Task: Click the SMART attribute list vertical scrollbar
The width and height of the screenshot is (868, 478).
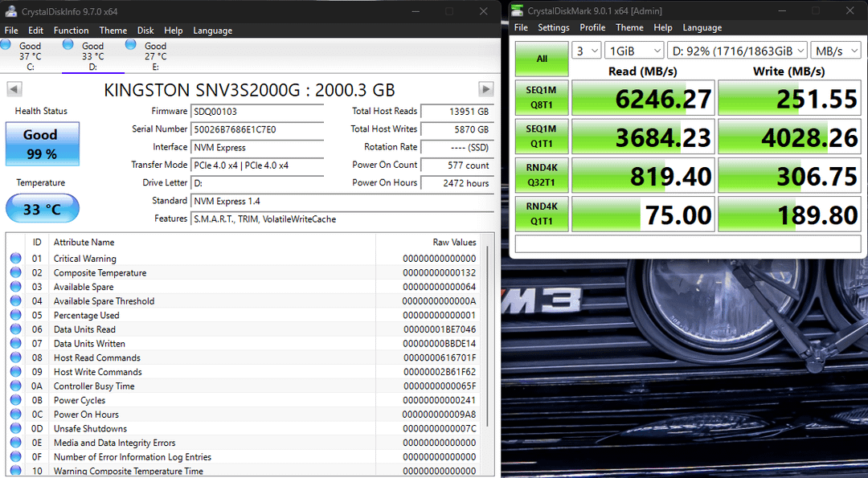Action: pos(488,354)
